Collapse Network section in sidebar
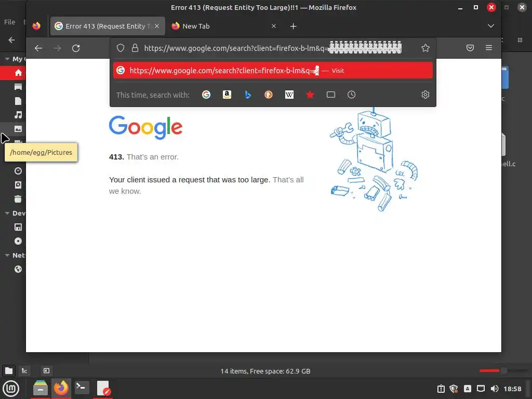This screenshot has width=532, height=399. [x=7, y=255]
